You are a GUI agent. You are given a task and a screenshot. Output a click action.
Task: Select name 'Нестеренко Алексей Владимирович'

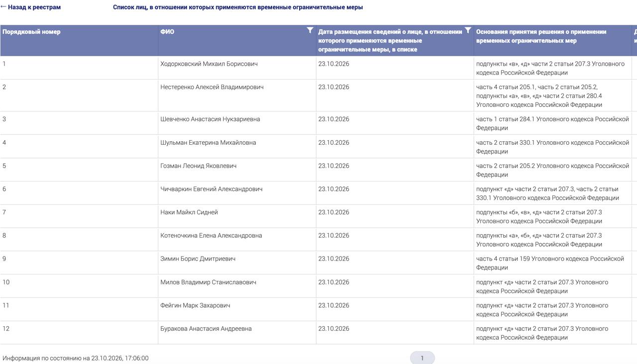[x=212, y=87]
